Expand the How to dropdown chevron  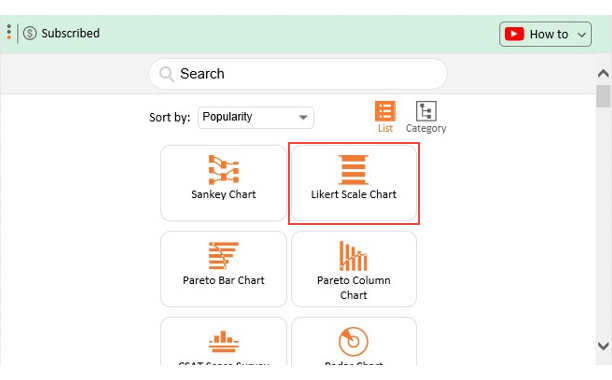click(582, 35)
